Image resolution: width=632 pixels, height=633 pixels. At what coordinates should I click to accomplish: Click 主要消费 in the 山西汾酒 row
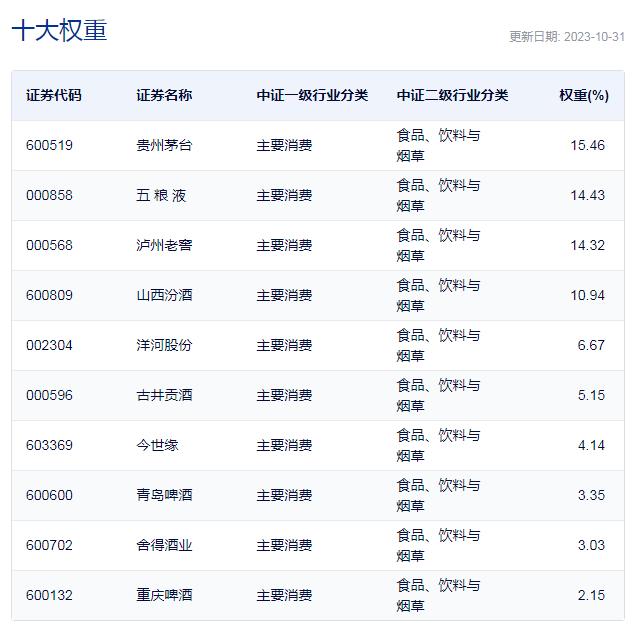pos(285,295)
